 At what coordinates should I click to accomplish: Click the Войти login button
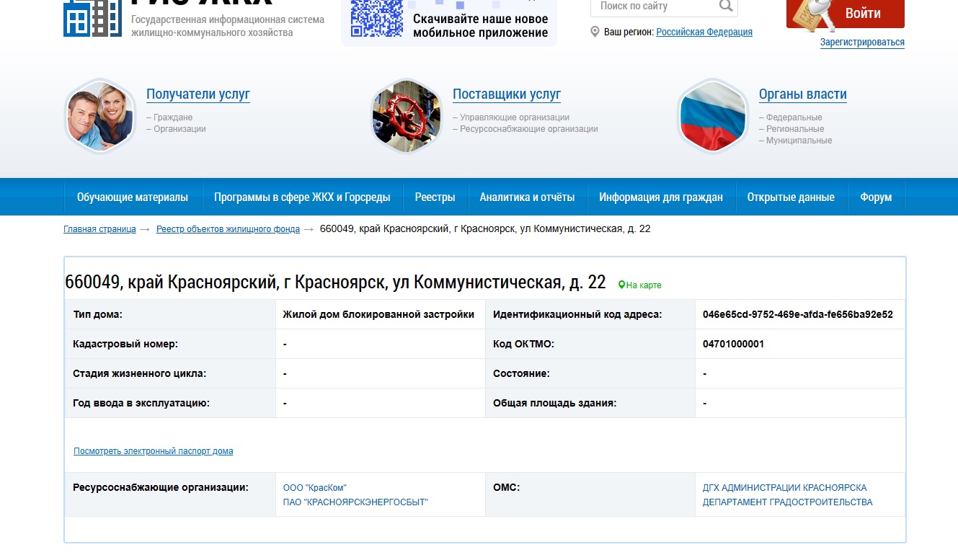pos(846,13)
